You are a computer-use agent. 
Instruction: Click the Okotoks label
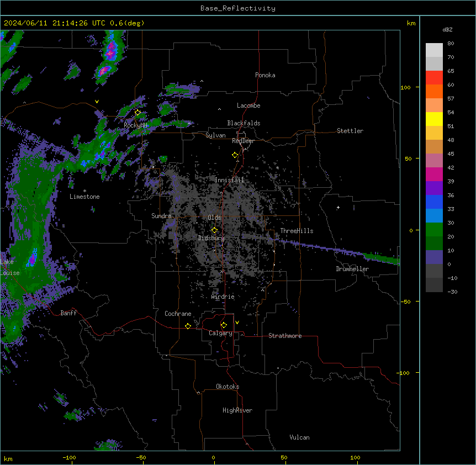click(228, 387)
